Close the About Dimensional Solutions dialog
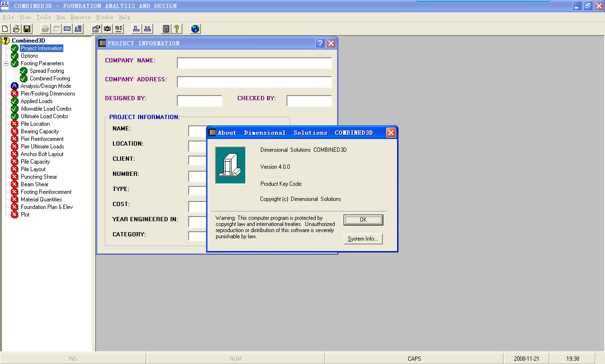605x364 pixels. pyautogui.click(x=391, y=133)
